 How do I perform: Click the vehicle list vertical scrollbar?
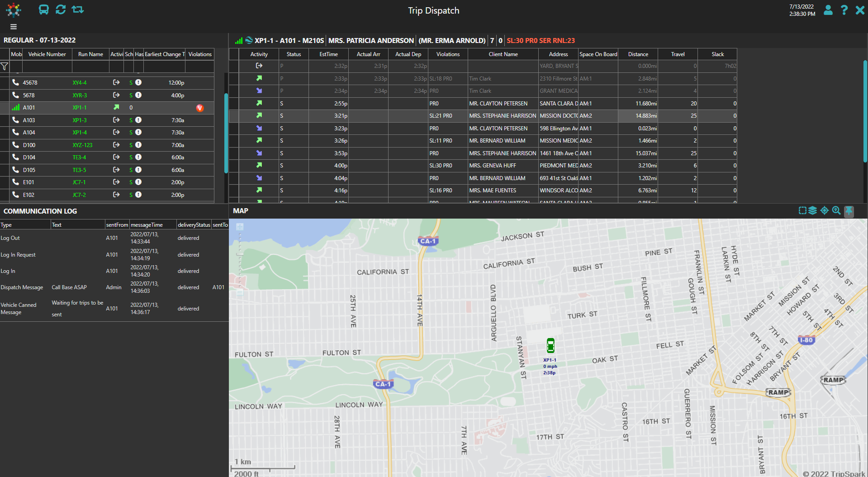point(226,134)
